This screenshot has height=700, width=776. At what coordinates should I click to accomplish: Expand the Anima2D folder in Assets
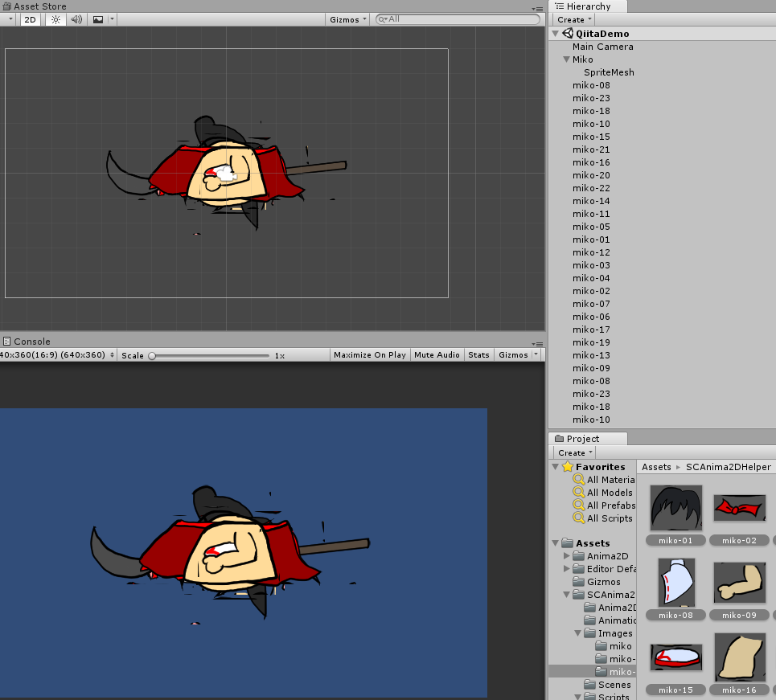pyautogui.click(x=567, y=556)
